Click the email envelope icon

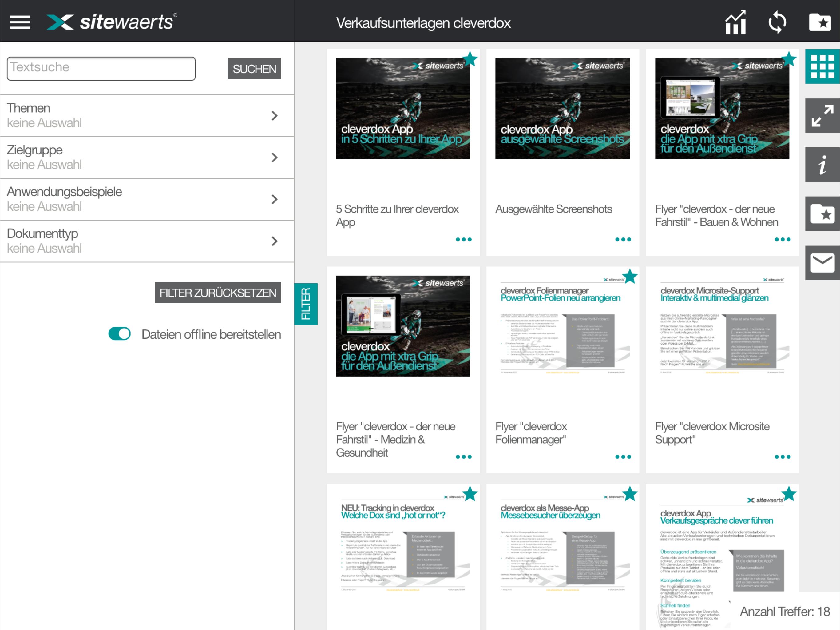[x=822, y=263]
